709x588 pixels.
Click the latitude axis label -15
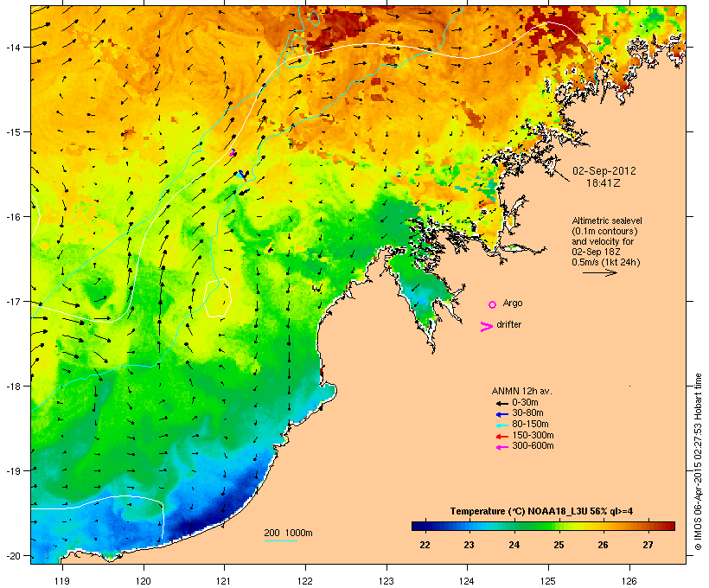[x=12, y=132]
